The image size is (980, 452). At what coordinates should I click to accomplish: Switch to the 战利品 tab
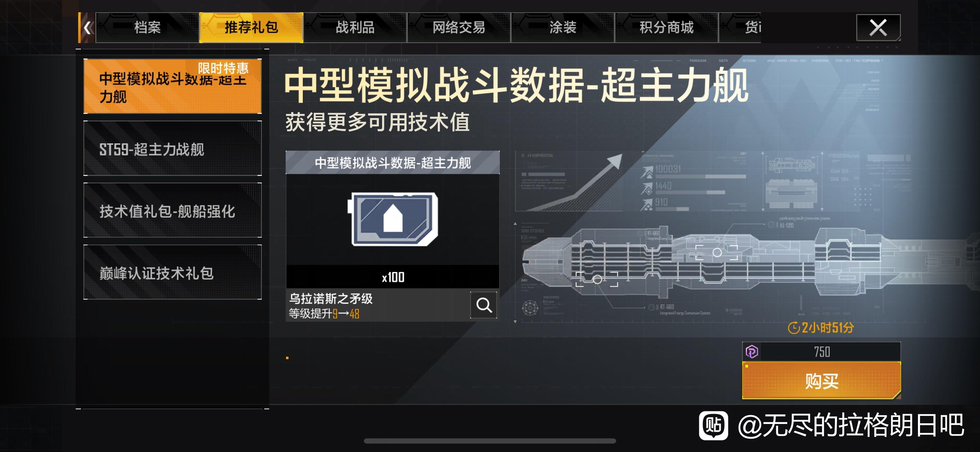coord(355,27)
